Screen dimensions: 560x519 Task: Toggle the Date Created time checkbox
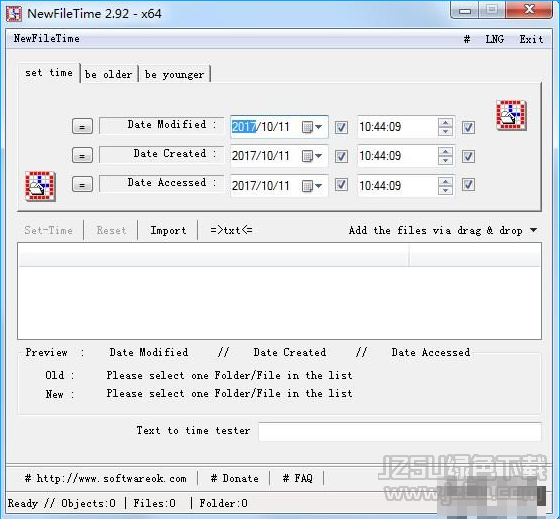tap(468, 156)
